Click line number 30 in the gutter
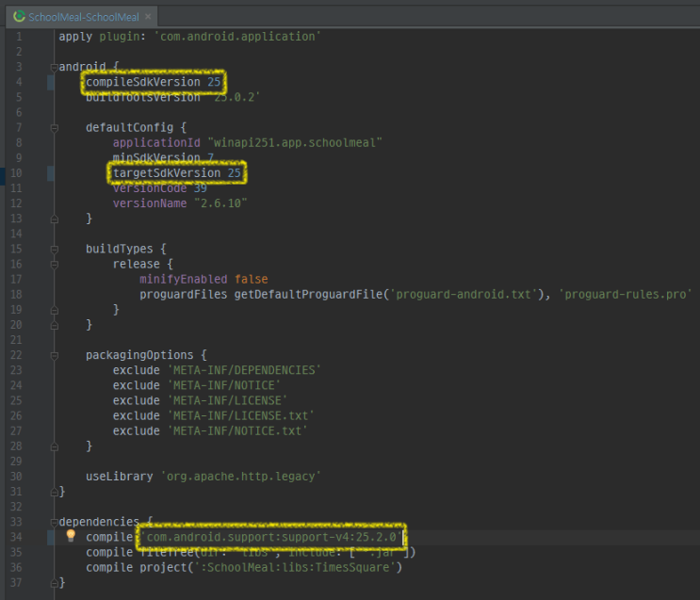700x600 pixels. coord(17,476)
